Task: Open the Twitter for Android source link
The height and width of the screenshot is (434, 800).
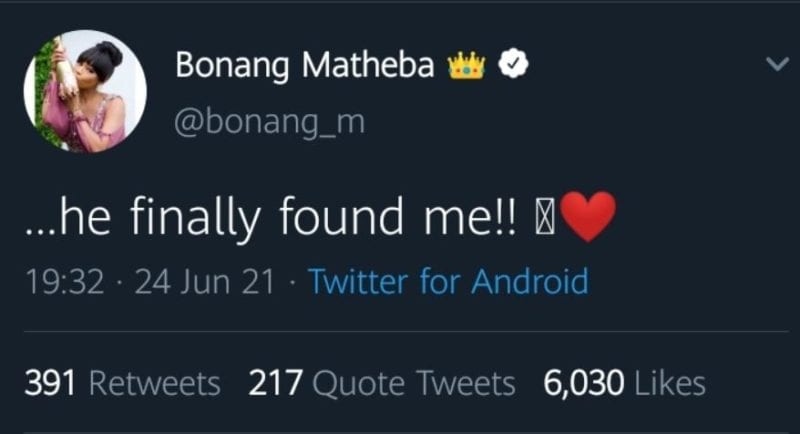Action: (448, 282)
